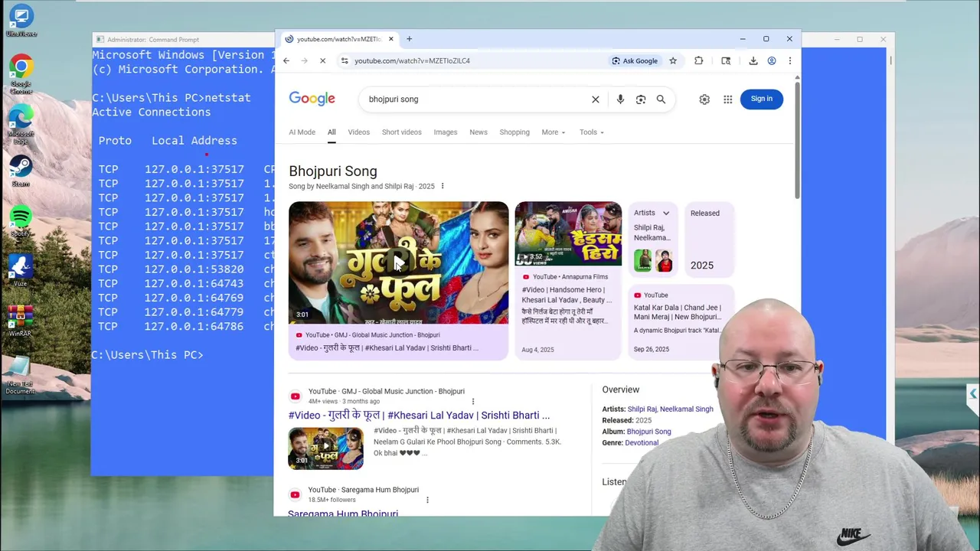Open site information icon in address bar
Screen dimensions: 980x551
[345, 60]
